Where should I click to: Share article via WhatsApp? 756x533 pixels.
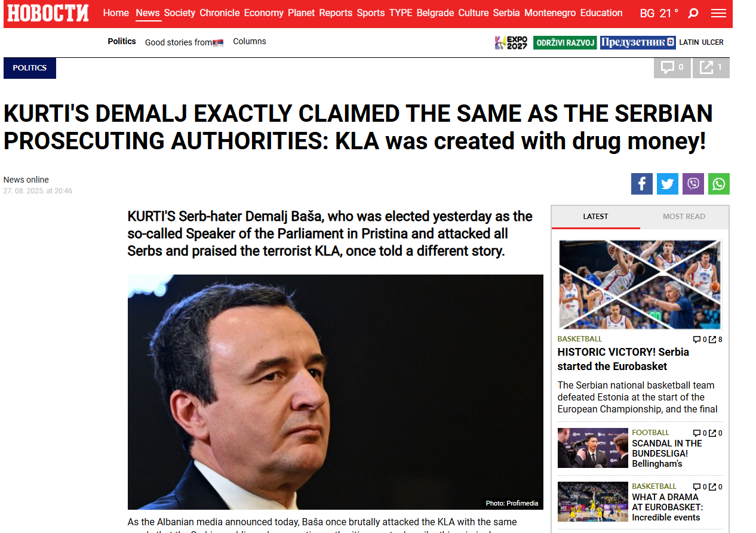click(x=718, y=184)
